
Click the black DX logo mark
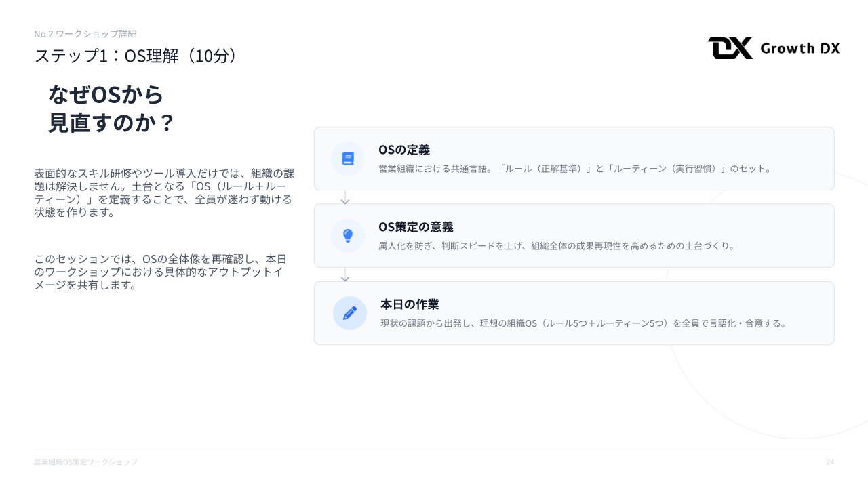coord(730,48)
